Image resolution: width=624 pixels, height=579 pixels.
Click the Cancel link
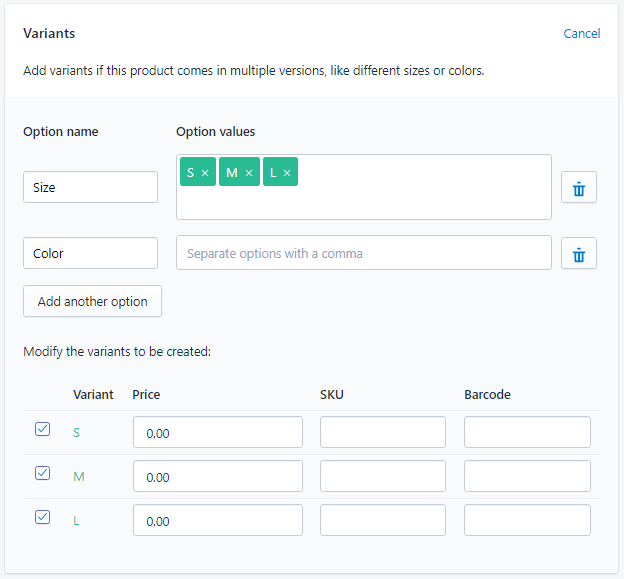click(581, 33)
